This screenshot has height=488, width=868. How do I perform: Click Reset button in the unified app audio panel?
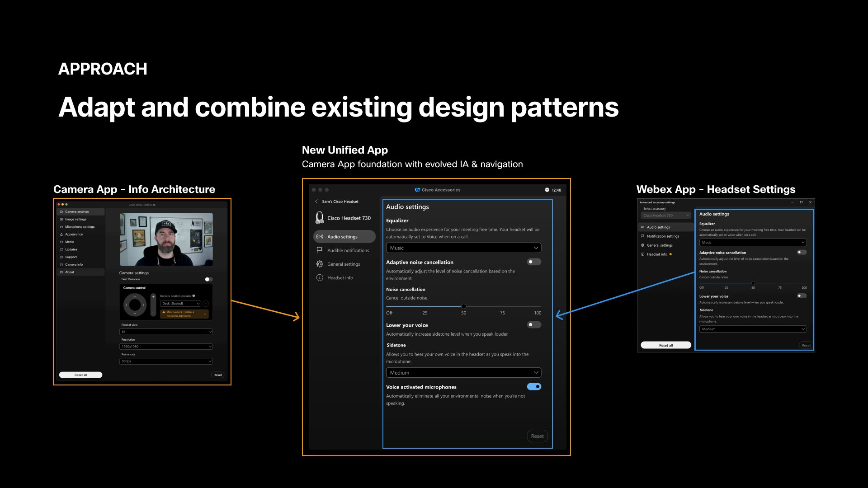537,436
